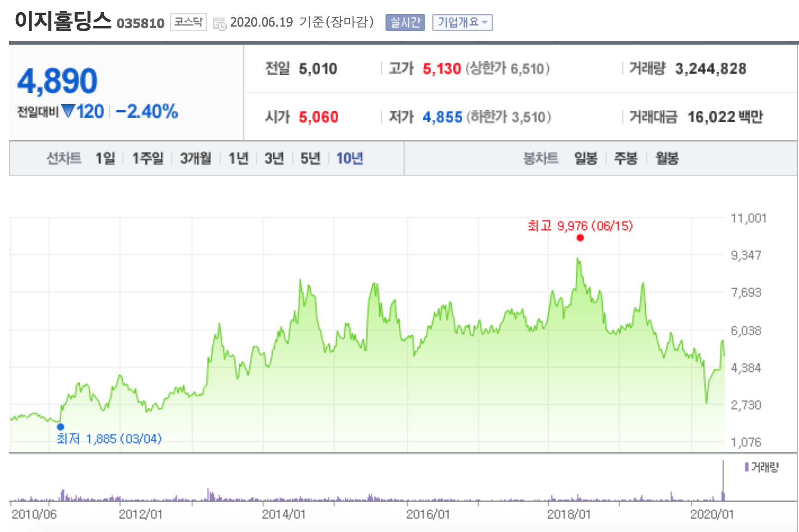
Task: Click the 코스닥 market badge
Action: click(x=188, y=22)
